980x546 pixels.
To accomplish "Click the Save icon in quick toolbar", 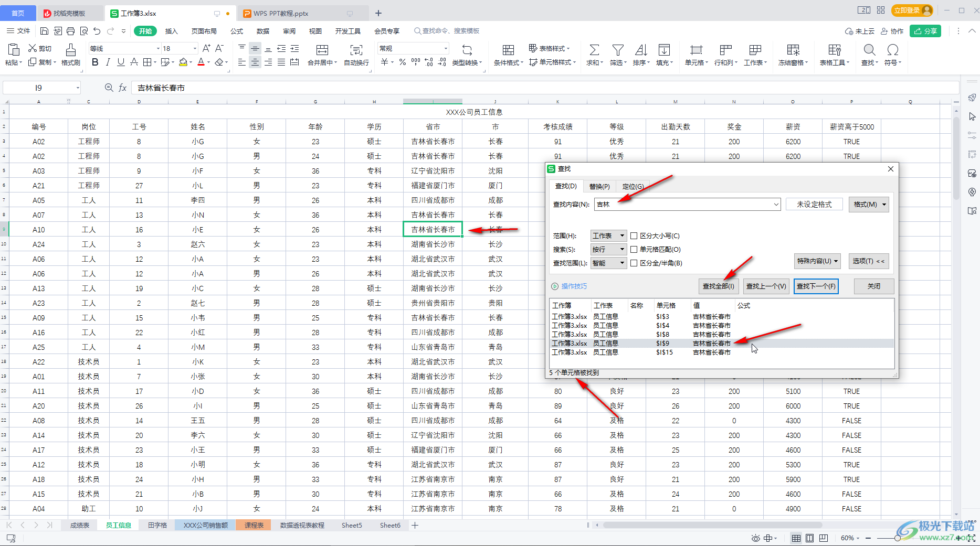I will point(45,31).
